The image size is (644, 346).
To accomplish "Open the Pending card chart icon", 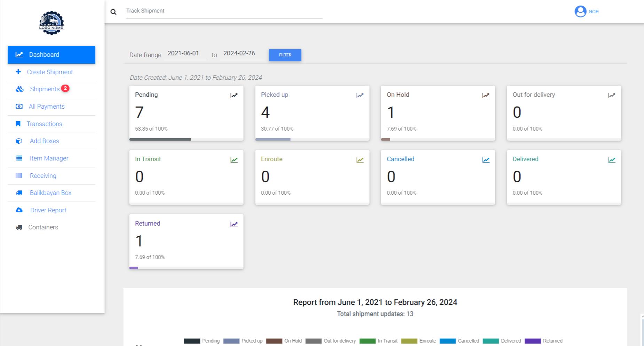I will click(x=234, y=95).
